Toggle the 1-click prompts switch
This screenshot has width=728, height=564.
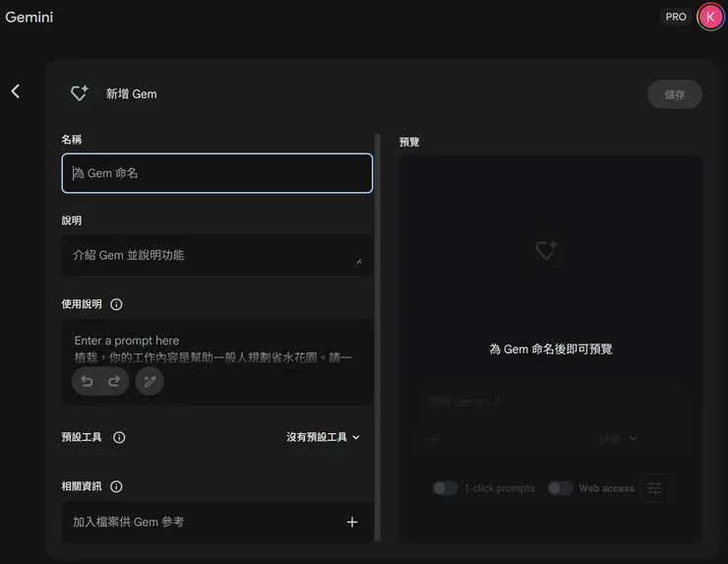[x=446, y=488]
